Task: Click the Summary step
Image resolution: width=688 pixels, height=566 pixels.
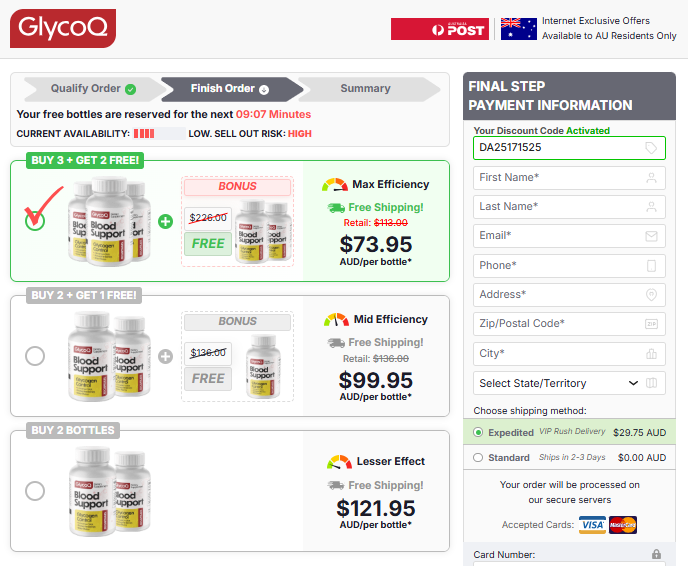Action: pos(365,89)
